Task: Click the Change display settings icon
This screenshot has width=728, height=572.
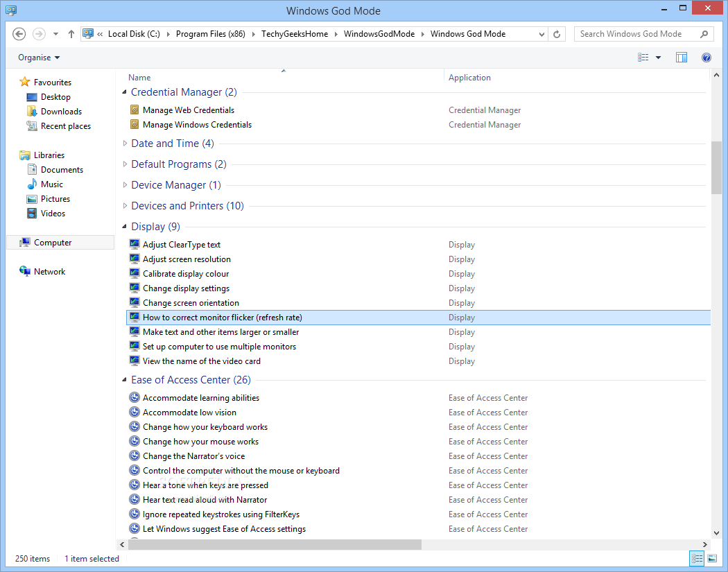Action: click(x=135, y=288)
